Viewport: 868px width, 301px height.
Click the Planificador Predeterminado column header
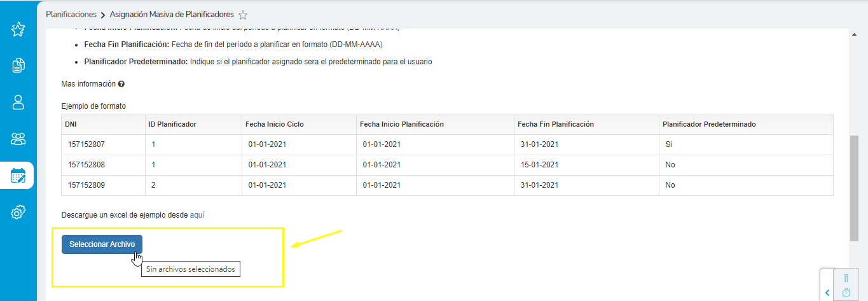(709, 124)
